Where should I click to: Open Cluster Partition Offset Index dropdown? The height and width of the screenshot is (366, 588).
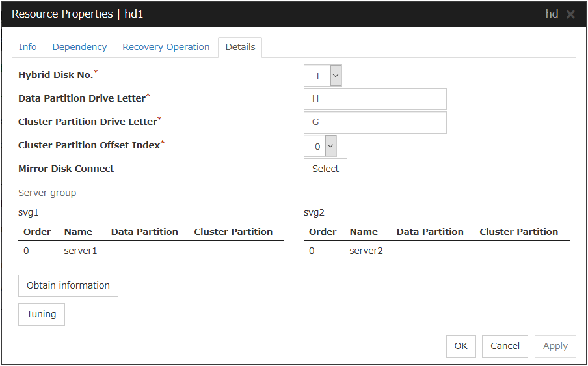[x=330, y=146]
